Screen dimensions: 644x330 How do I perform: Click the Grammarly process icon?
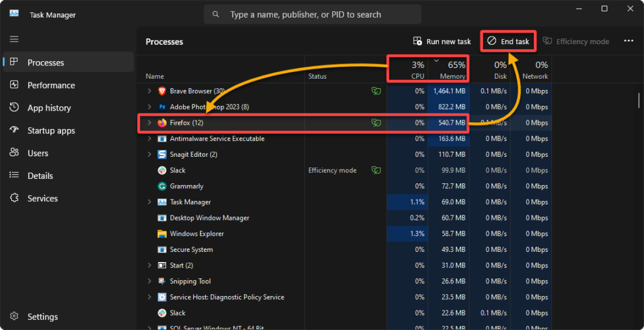(162, 186)
